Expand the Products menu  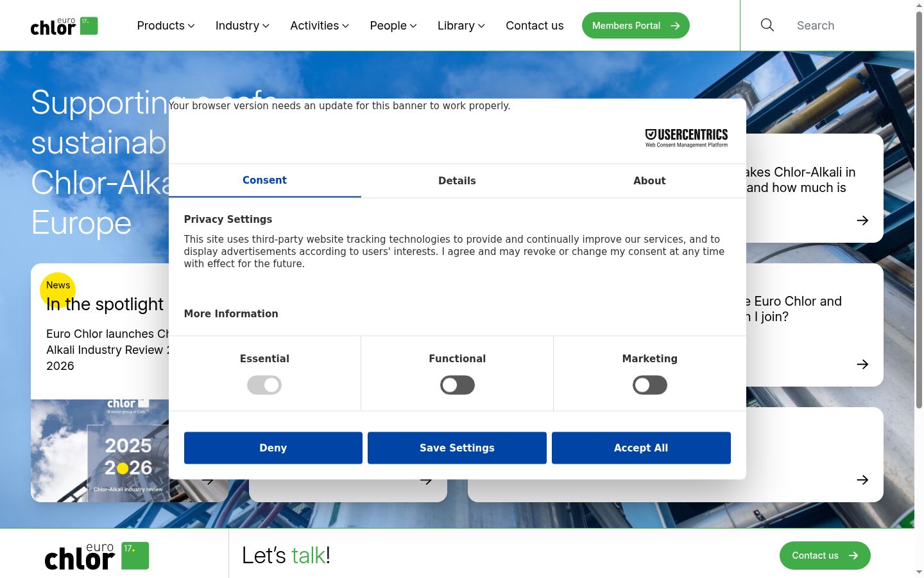[166, 26]
